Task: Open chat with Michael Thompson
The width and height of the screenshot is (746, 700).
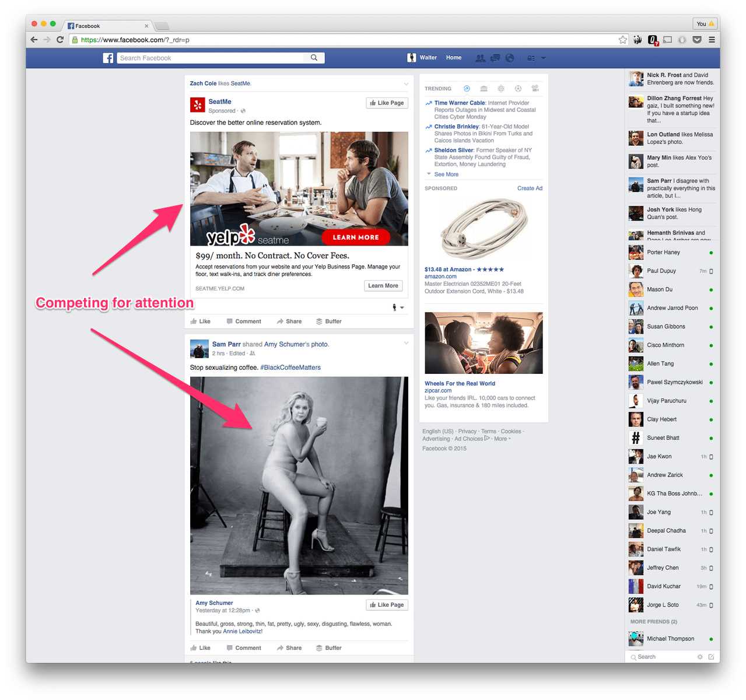Action: (672, 639)
